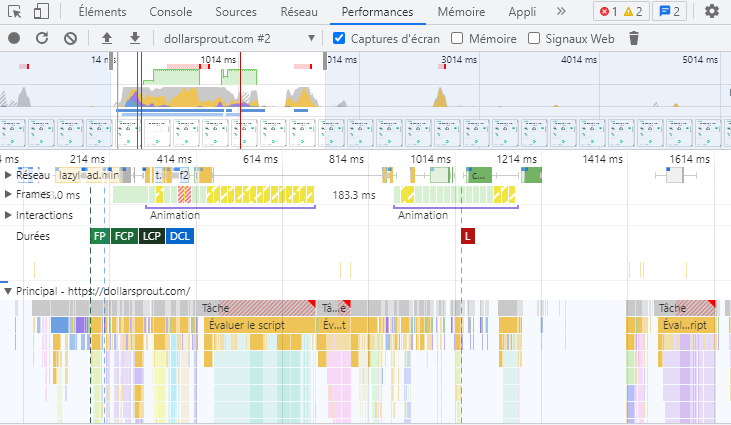
Task: Click the red errors count badge
Action: [x=606, y=12]
